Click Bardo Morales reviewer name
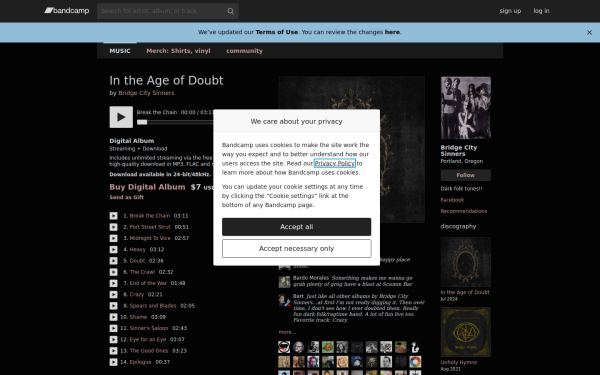600x375 pixels. point(311,278)
